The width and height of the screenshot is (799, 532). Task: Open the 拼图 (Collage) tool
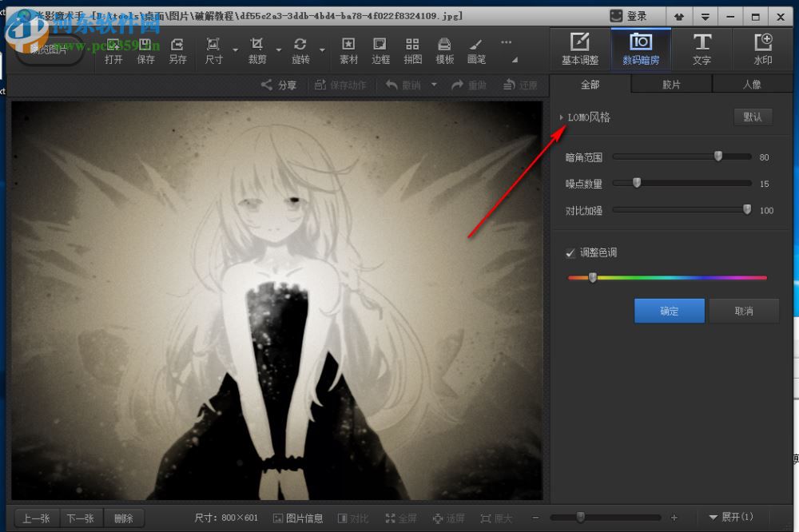click(412, 49)
